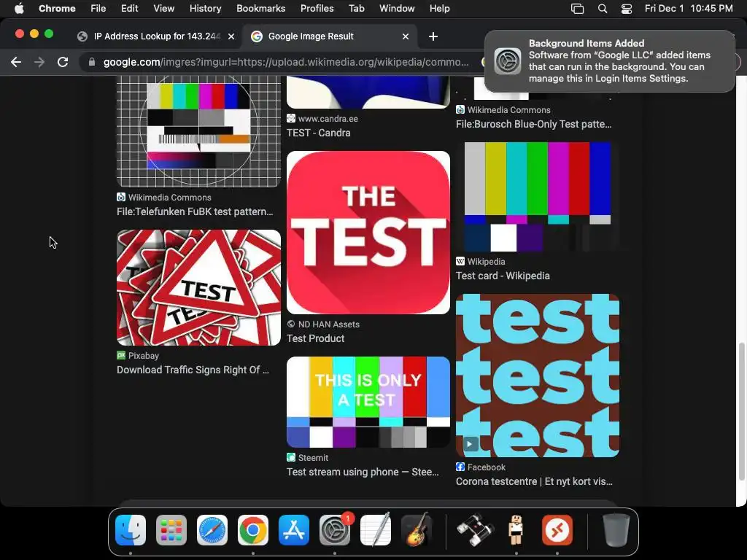Open the Bookmarks menu

pyautogui.click(x=260, y=9)
